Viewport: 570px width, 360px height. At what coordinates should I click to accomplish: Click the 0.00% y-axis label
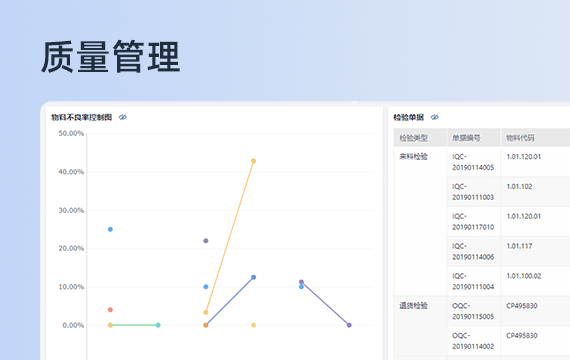pyautogui.click(x=73, y=325)
